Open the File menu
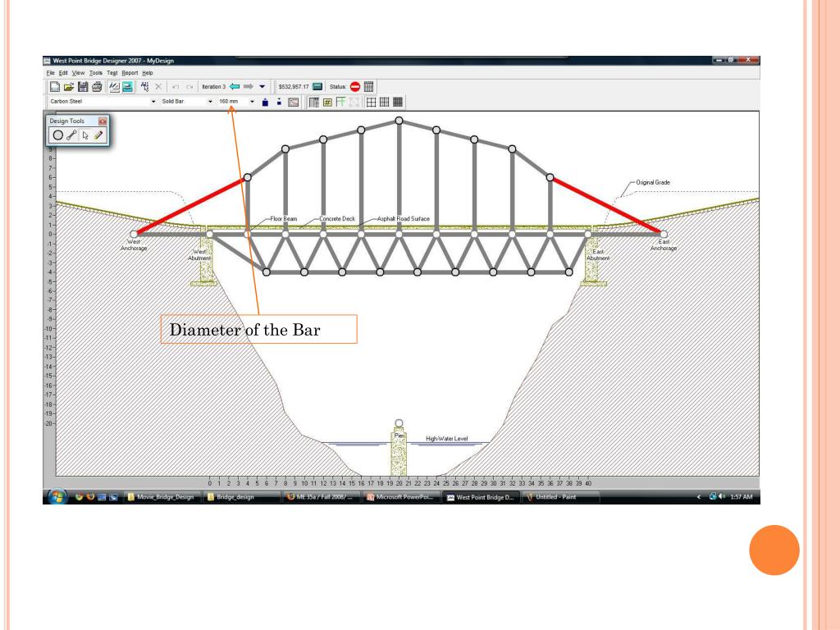 [50, 73]
